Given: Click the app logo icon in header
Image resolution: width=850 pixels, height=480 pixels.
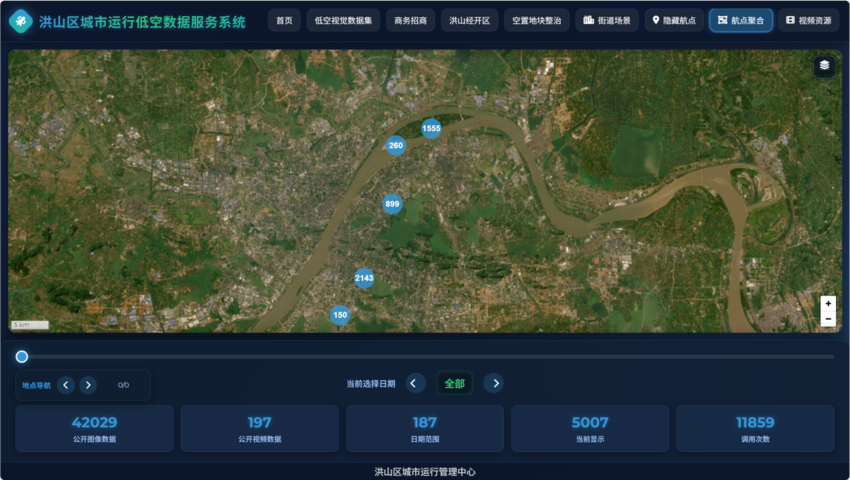Looking at the screenshot, I should 21,21.
